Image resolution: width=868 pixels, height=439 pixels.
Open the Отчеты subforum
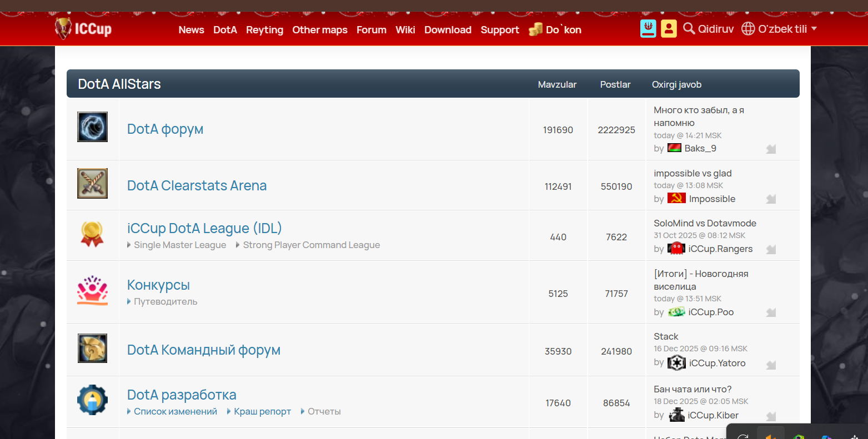324,411
